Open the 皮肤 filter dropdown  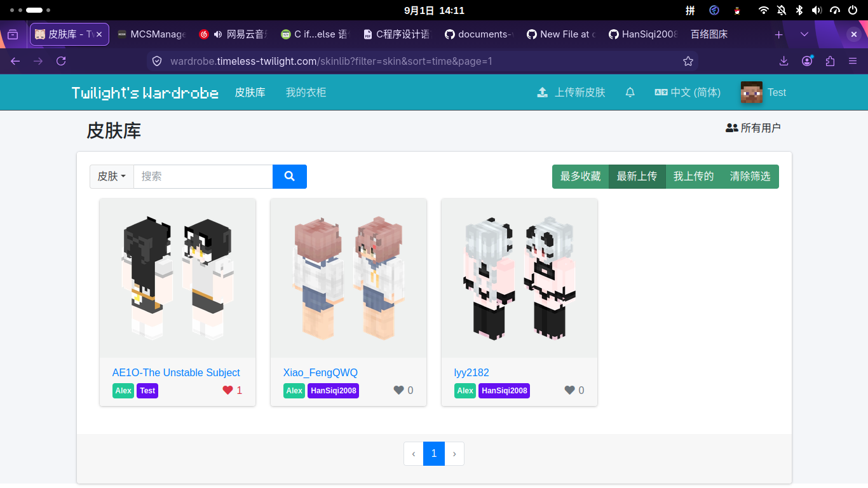[112, 177]
